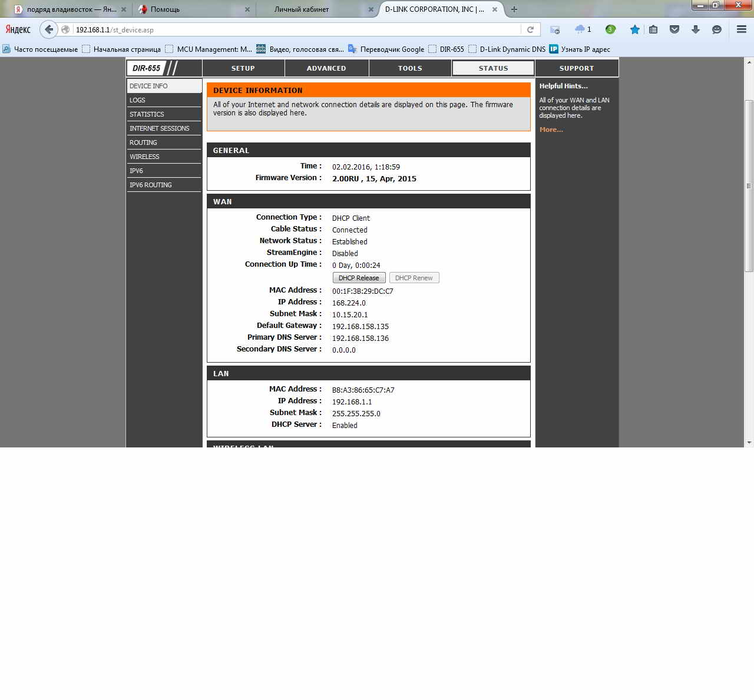Switch to the 'Помощь' browser tab
The height and width of the screenshot is (700, 754).
[193, 9]
